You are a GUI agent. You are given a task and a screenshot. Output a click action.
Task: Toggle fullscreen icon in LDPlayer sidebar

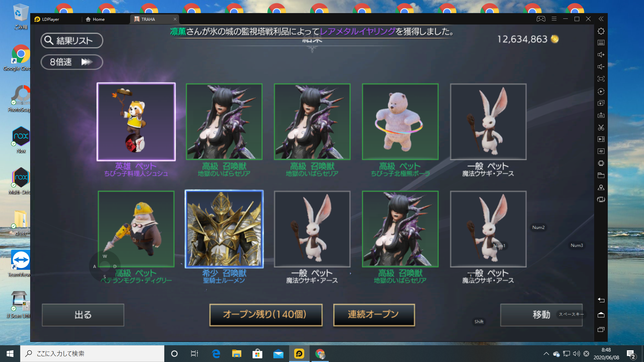pyautogui.click(x=601, y=79)
